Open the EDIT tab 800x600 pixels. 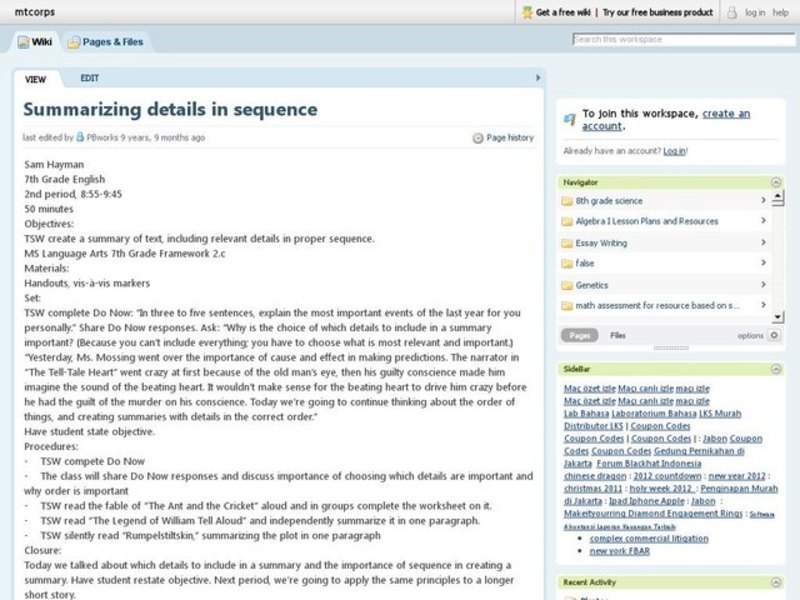[x=90, y=78]
